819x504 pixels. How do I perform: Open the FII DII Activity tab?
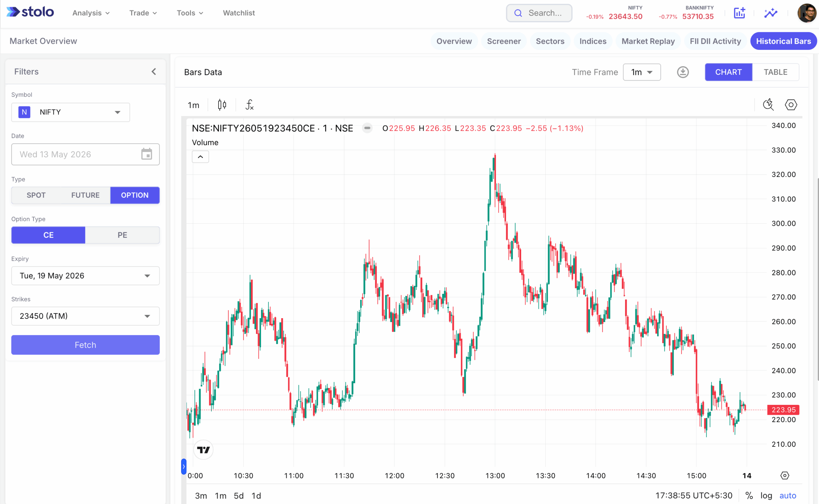[715, 41]
